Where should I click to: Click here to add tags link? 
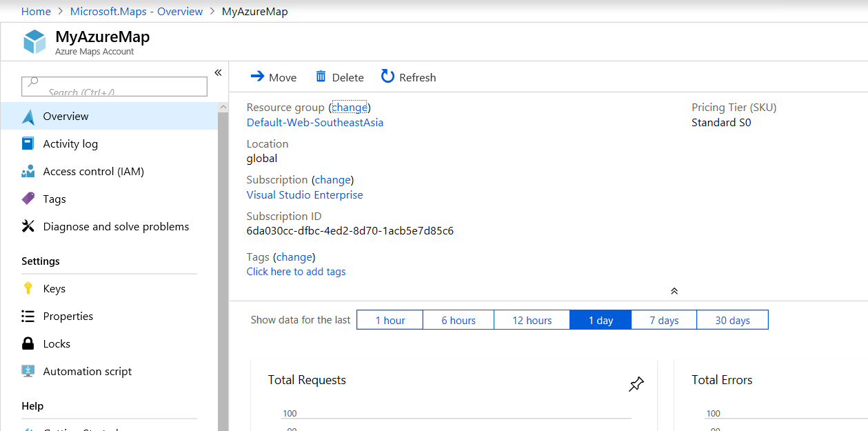coord(296,272)
